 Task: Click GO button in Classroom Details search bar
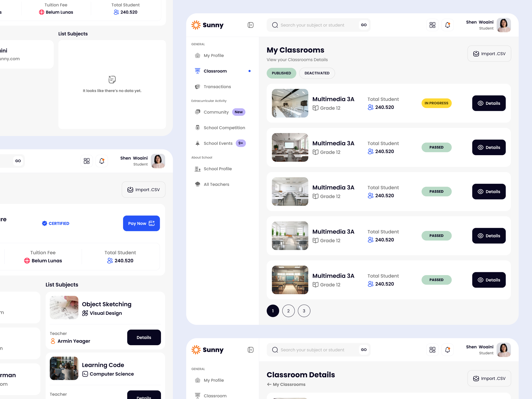click(364, 350)
